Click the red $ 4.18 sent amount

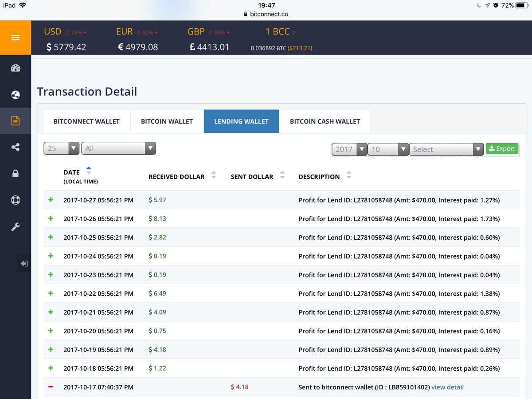[x=239, y=387]
